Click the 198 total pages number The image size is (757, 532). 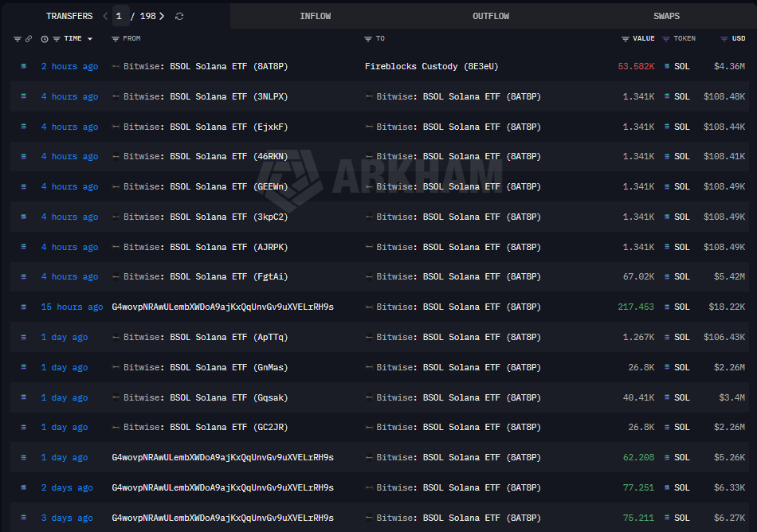147,16
